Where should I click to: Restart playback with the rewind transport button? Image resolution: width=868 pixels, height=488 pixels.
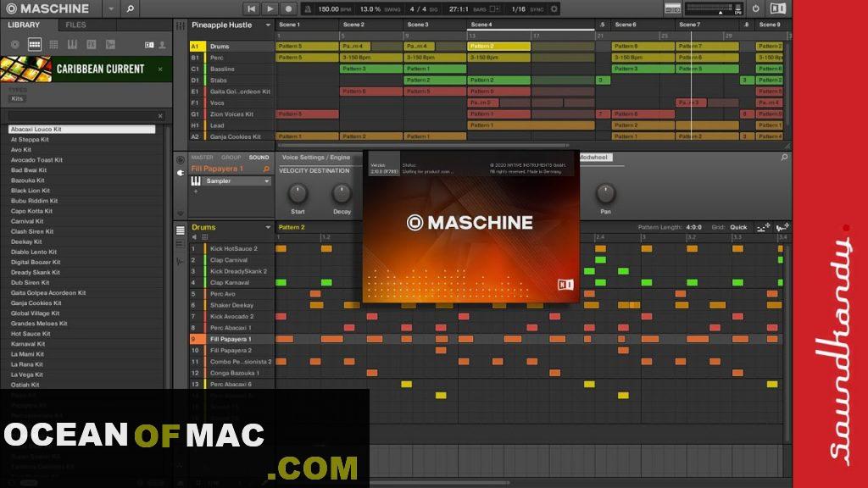[251, 8]
